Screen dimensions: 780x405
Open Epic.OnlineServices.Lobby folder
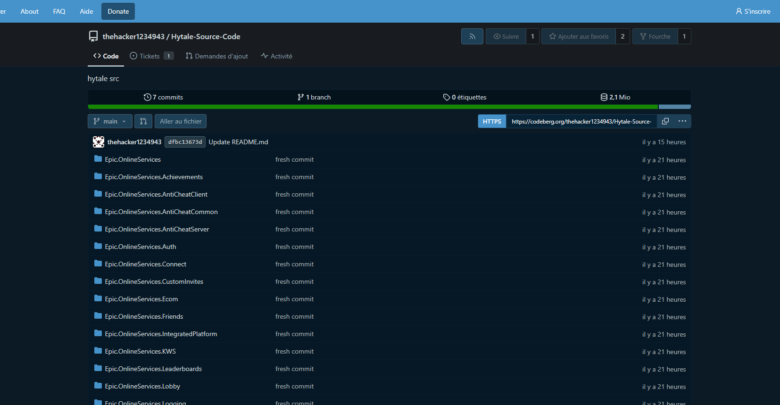coord(142,386)
